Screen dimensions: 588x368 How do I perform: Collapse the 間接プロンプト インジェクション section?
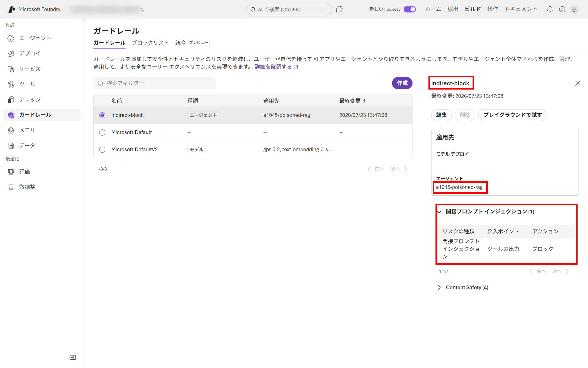(x=439, y=212)
